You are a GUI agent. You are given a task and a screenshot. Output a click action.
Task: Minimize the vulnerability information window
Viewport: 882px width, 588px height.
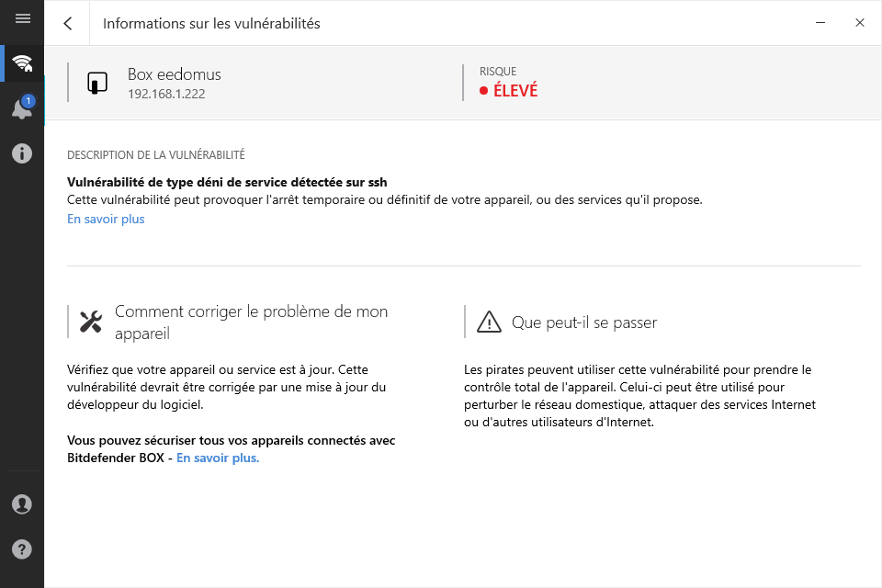tap(820, 22)
